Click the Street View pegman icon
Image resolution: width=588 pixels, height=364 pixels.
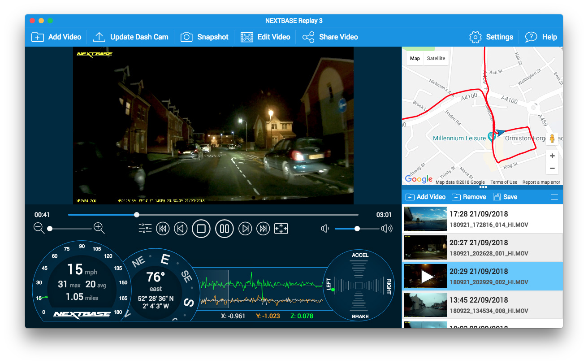click(552, 139)
